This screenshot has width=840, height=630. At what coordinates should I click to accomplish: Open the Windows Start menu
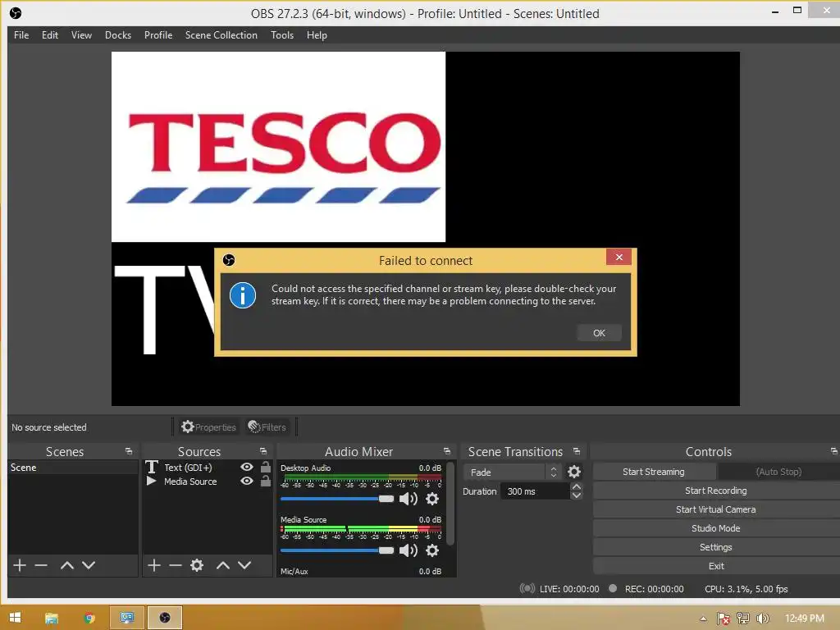(15, 618)
